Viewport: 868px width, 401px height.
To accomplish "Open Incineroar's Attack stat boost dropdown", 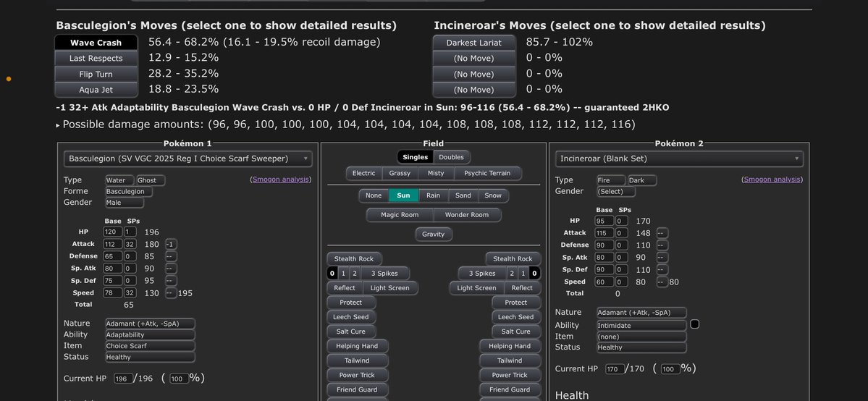I will click(x=662, y=233).
